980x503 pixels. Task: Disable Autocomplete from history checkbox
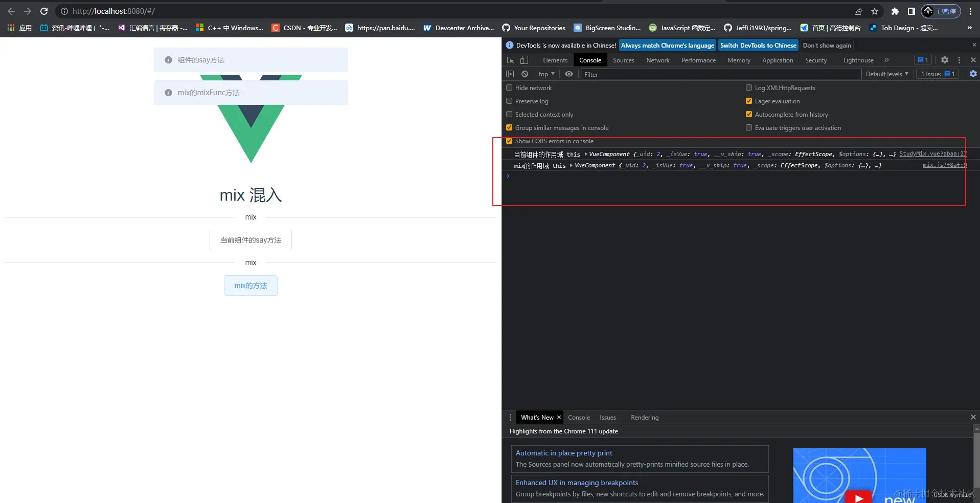point(749,115)
